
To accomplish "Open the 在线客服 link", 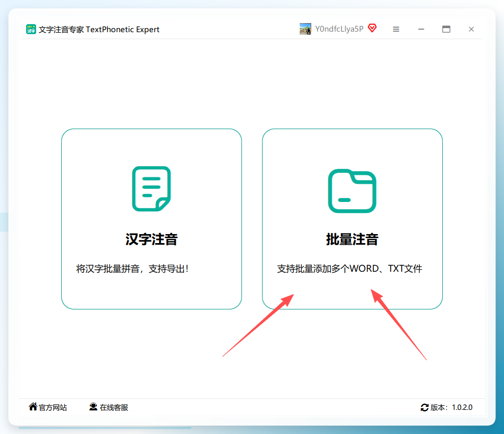I will click(x=114, y=407).
